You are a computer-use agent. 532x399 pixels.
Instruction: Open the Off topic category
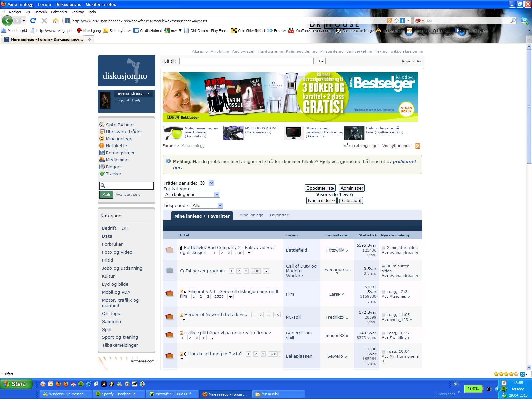[112, 313]
